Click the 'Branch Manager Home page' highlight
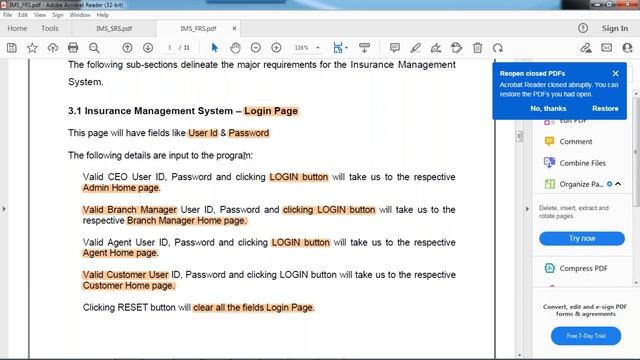Screen dimensions: 640x360 click(187, 220)
